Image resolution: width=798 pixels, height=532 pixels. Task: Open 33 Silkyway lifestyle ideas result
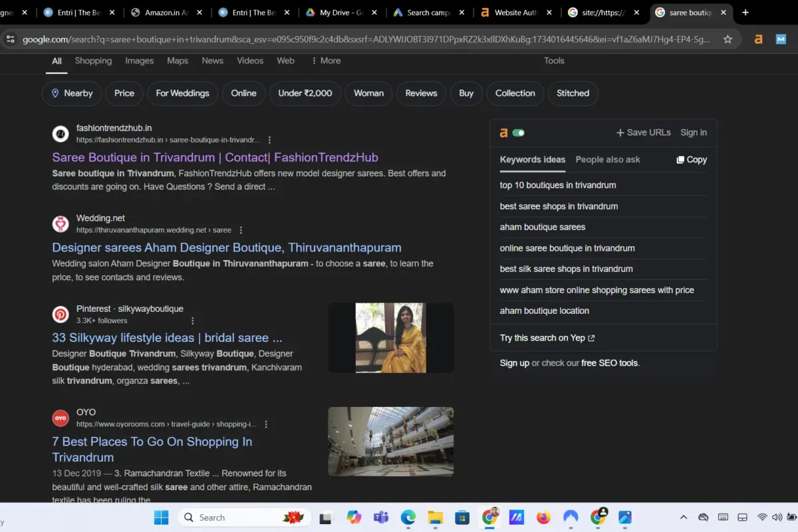coord(167,338)
